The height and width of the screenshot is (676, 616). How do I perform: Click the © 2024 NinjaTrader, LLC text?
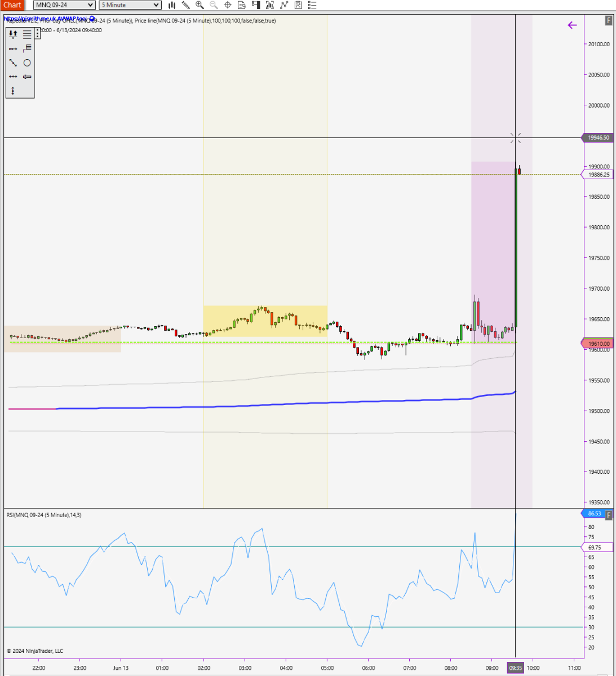[35, 651]
